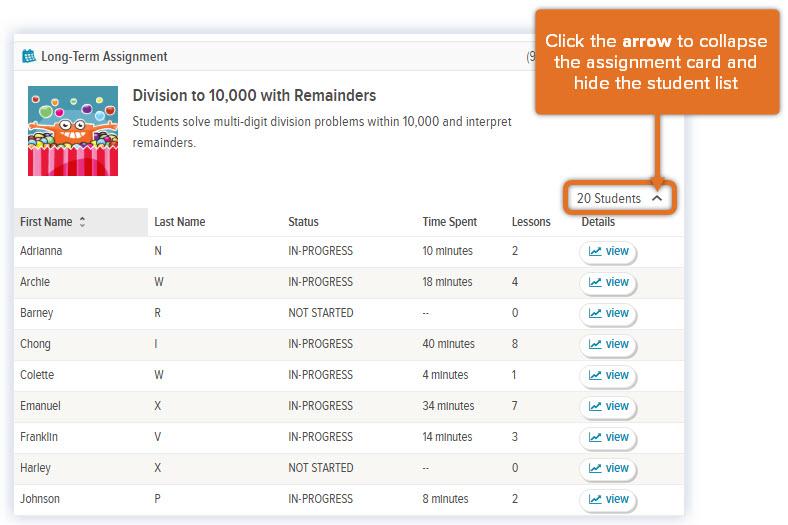Click the Lessons column header

(531, 222)
